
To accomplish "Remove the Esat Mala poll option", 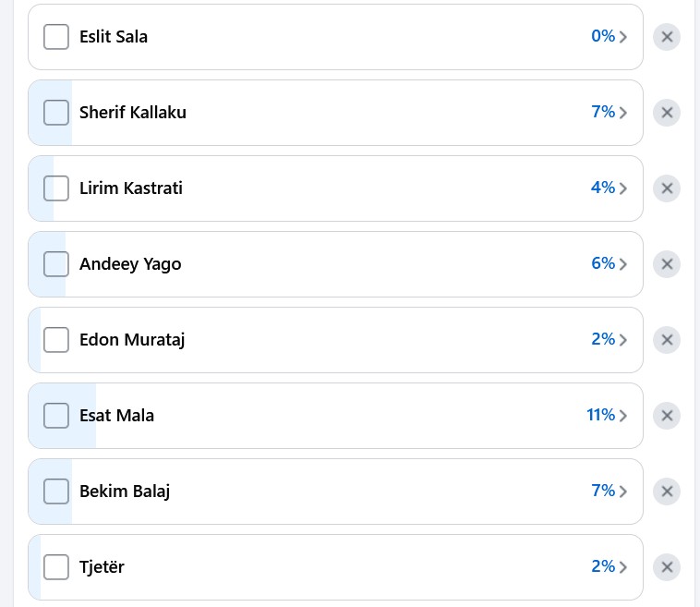I will coord(667,416).
